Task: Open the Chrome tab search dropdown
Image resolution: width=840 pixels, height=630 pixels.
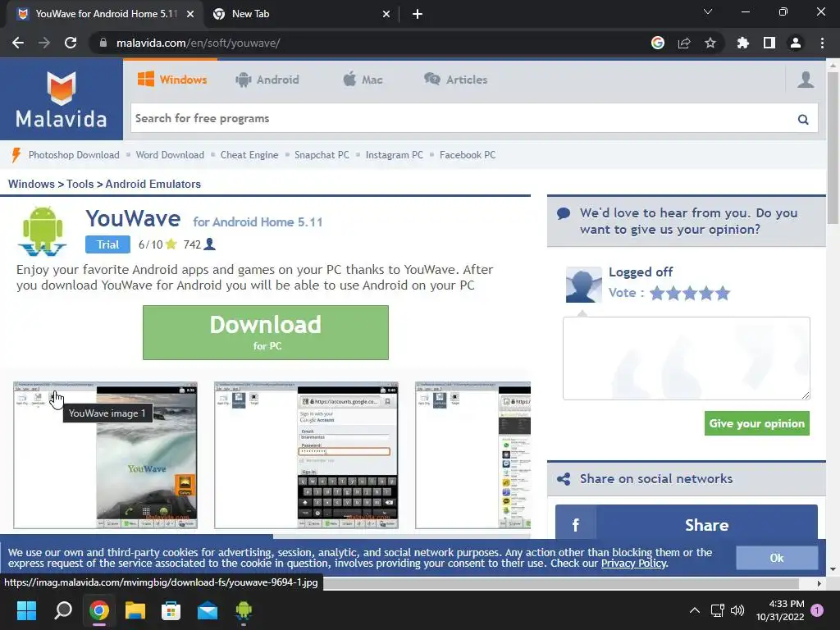Action: pos(708,11)
